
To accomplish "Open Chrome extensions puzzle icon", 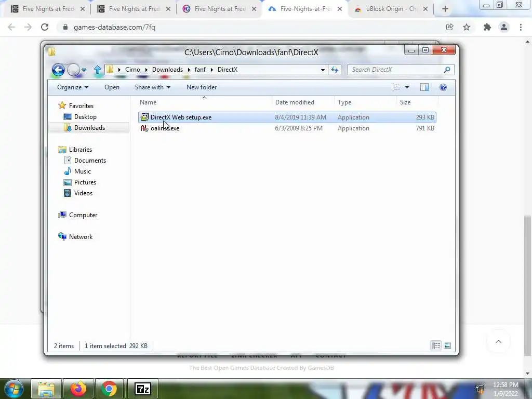I will coord(487,27).
